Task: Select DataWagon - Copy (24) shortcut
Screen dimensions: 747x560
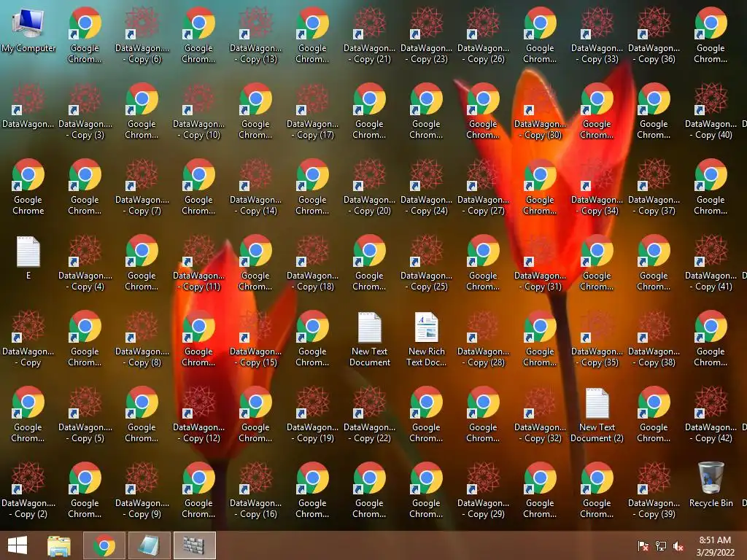Action: pyautogui.click(x=426, y=187)
